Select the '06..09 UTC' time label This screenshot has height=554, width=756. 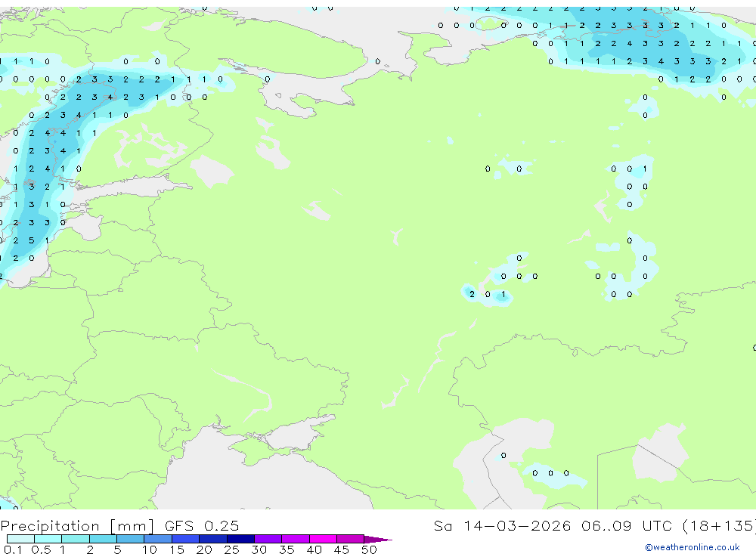pos(627,525)
